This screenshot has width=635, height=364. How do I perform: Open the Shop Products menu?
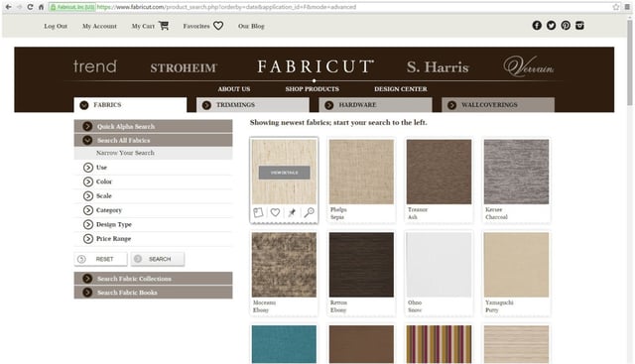point(313,89)
